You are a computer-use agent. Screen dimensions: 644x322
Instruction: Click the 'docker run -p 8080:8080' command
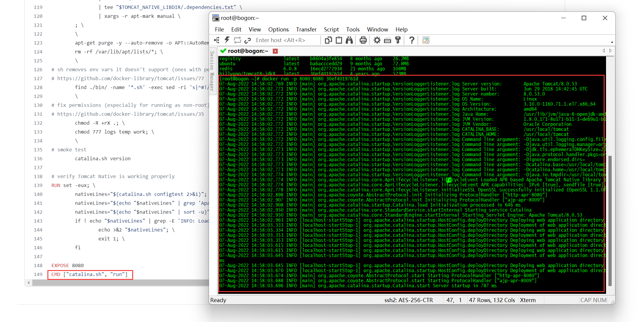(x=310, y=79)
